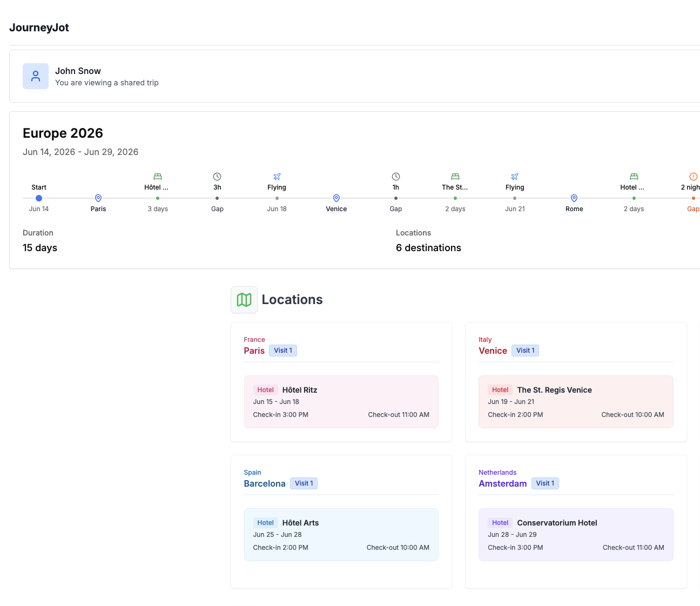Click the Netherlands country label
700x606 pixels.
[x=497, y=473]
